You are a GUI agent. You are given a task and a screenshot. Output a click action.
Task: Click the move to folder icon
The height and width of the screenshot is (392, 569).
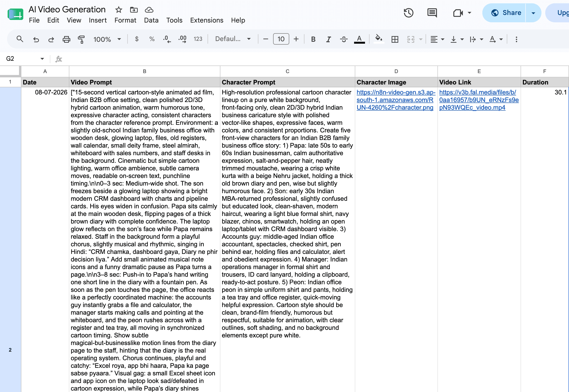click(x=134, y=10)
